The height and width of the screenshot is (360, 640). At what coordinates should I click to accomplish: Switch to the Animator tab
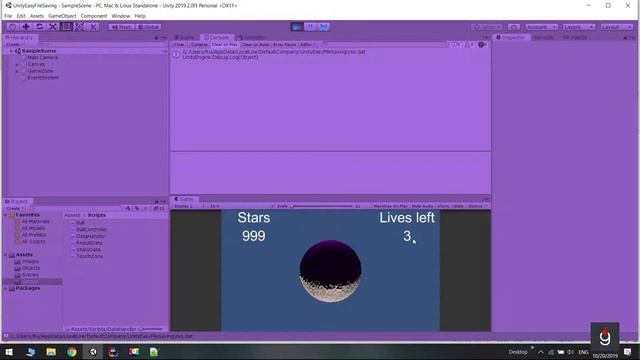coord(252,37)
